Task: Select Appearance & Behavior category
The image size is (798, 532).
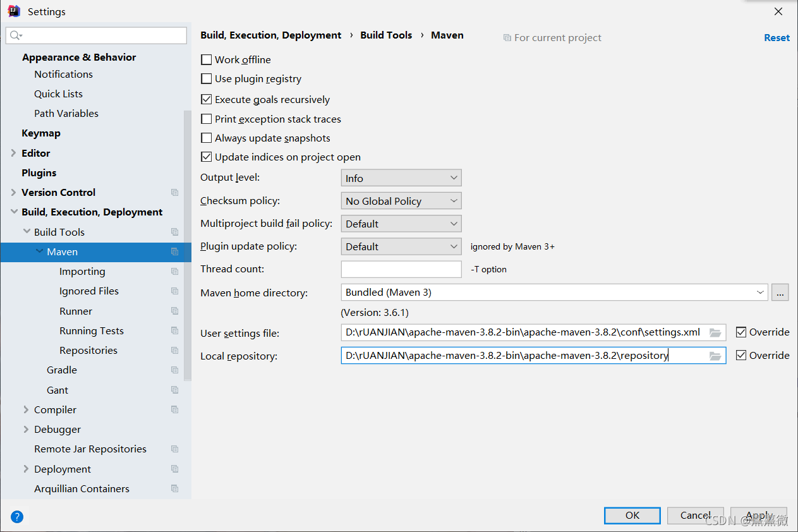Action: click(x=79, y=57)
